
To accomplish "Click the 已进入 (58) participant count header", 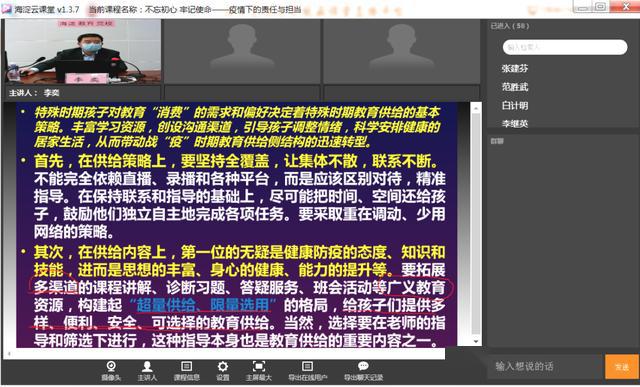I will [x=509, y=26].
